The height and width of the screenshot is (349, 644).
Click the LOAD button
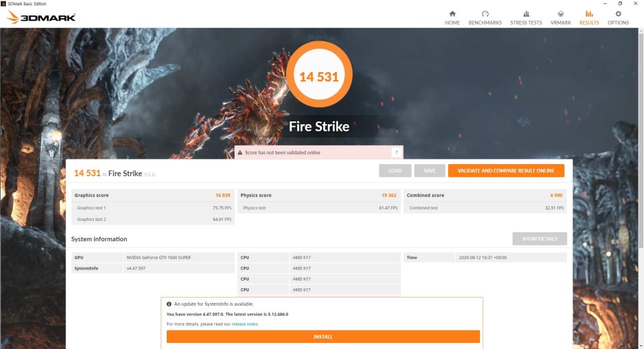[x=395, y=171]
